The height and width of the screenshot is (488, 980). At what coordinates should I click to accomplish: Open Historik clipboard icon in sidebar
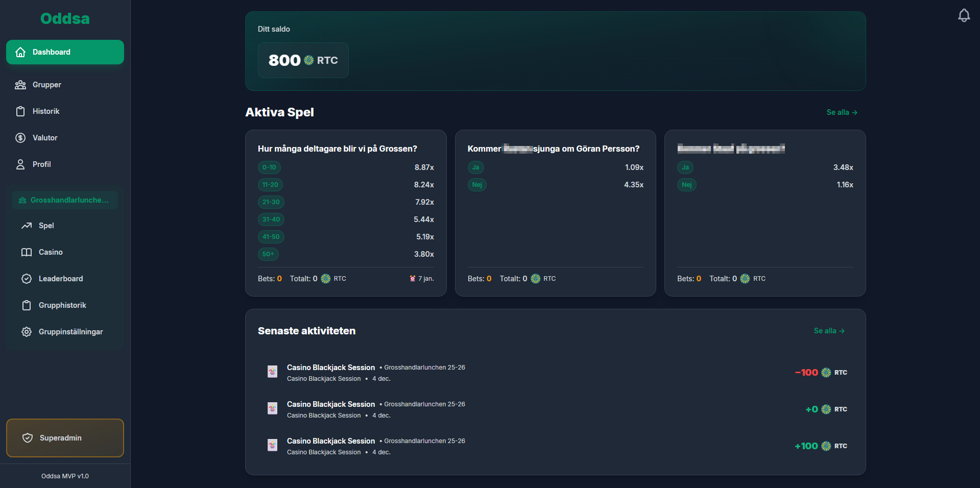(20, 111)
